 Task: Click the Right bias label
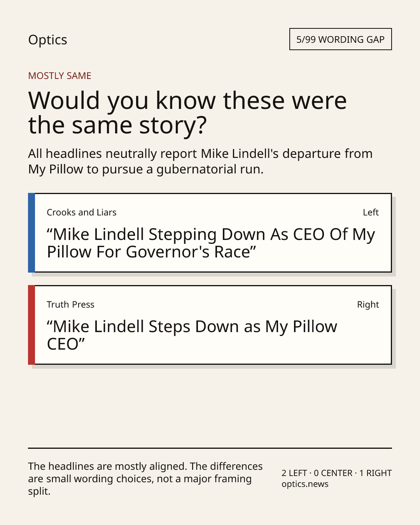368,304
